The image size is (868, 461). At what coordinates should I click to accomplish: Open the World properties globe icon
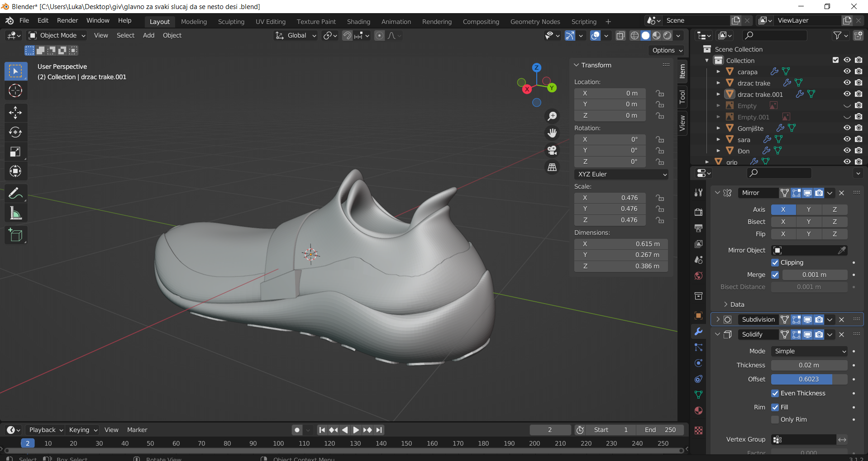[x=699, y=276]
